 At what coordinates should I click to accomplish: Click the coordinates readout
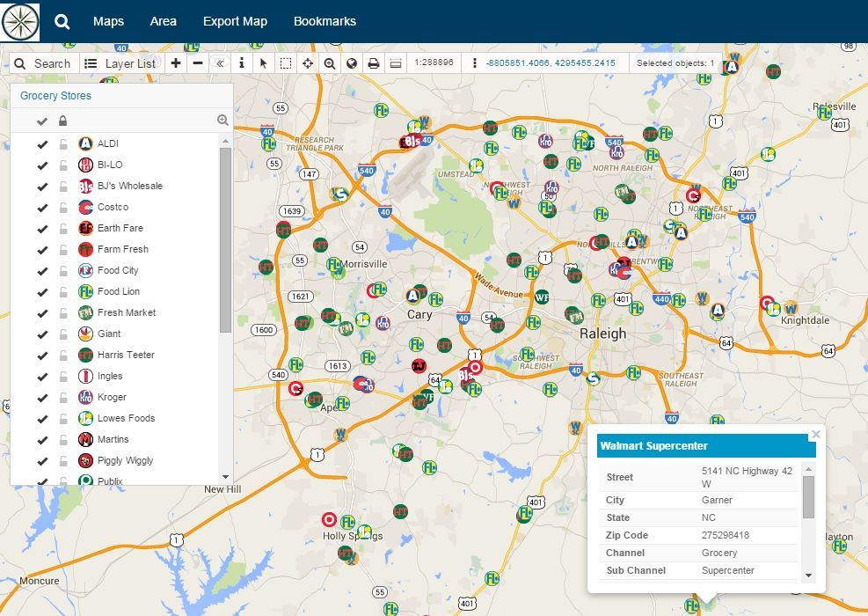tap(551, 63)
